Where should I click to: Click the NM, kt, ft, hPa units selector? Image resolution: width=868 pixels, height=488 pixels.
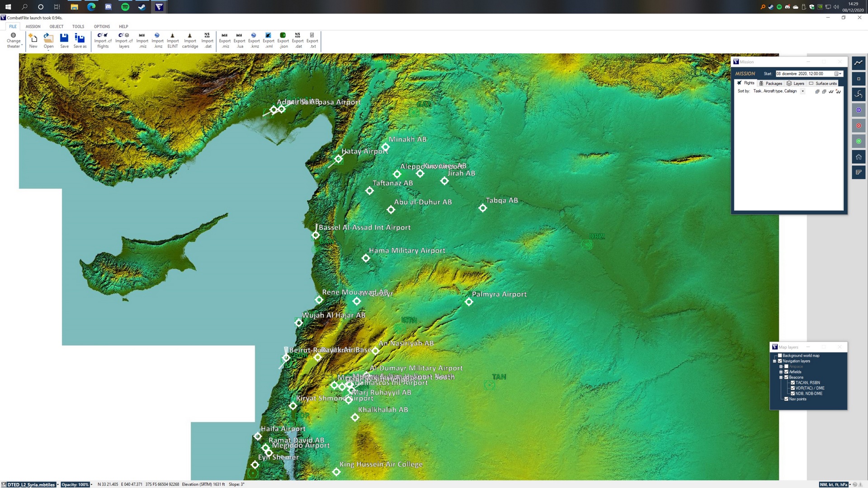(x=835, y=484)
